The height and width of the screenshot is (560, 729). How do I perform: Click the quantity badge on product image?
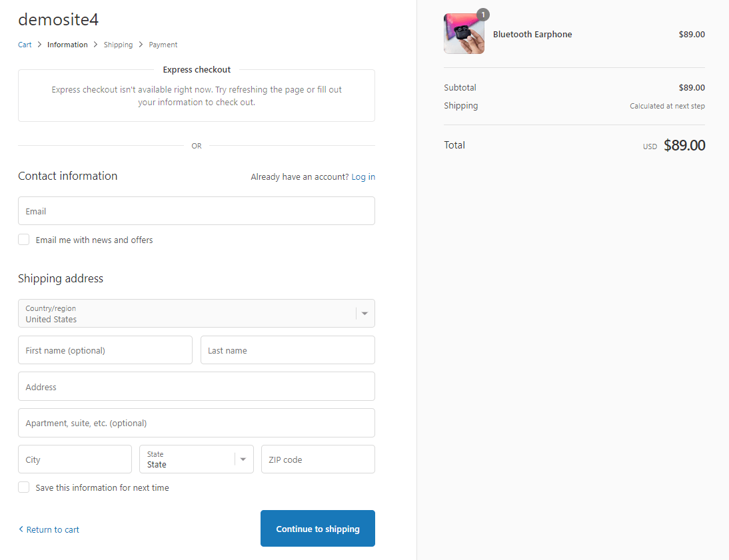tap(483, 15)
